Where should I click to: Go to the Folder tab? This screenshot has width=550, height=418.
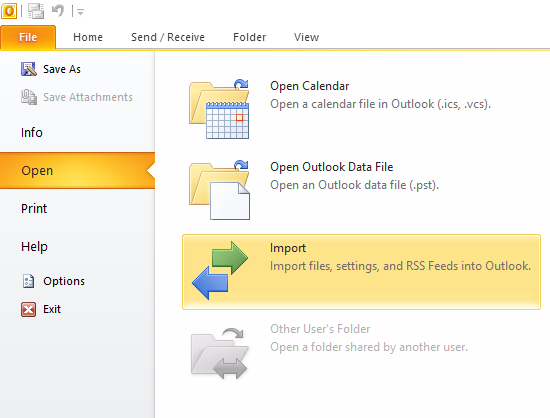click(249, 37)
